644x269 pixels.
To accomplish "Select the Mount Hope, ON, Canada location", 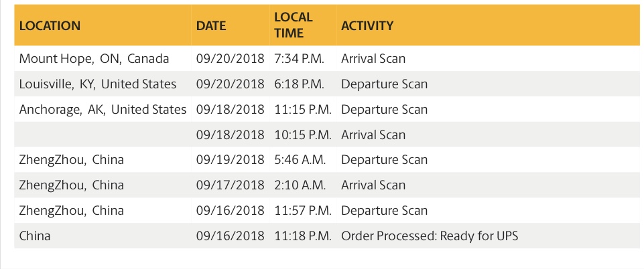I will point(94,59).
